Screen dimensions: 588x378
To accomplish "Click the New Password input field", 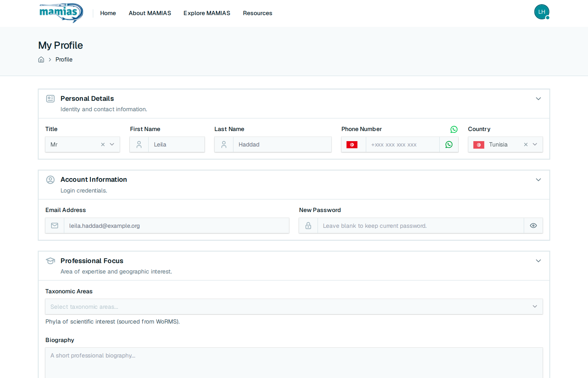I will 421,226.
